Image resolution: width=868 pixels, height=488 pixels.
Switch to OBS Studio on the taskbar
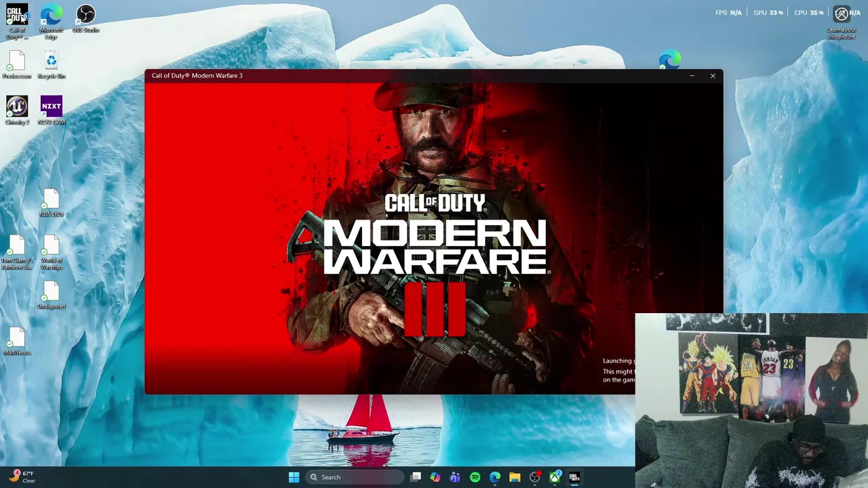[535, 477]
